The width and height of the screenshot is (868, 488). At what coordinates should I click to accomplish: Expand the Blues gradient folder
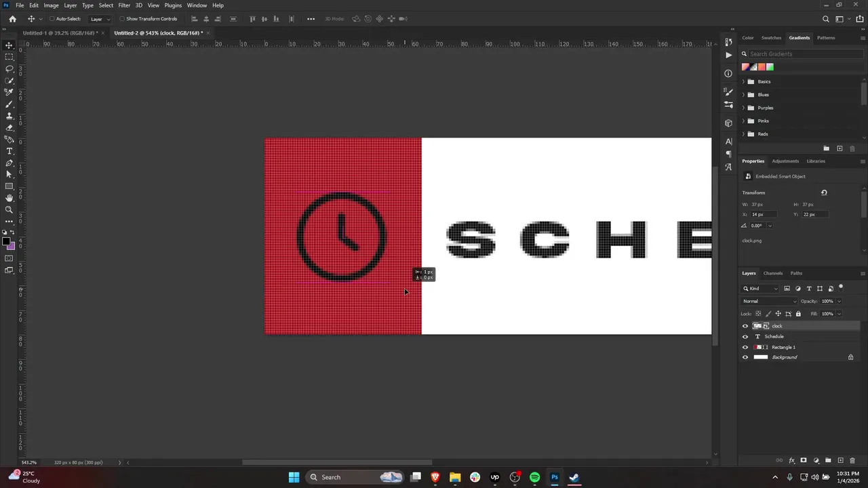tap(743, 95)
